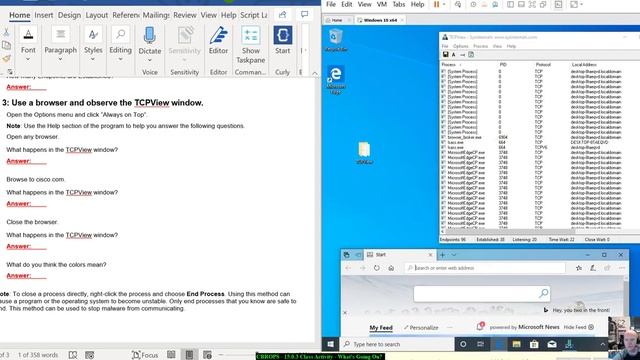Viewport: 640px width, 360px height.
Task: Open the VMware console view icon
Action: tap(558, 4)
